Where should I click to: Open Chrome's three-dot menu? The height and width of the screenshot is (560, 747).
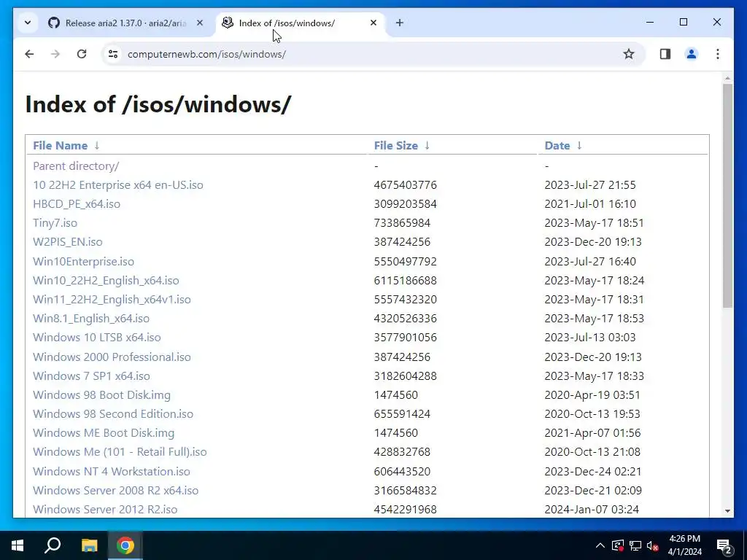(718, 54)
